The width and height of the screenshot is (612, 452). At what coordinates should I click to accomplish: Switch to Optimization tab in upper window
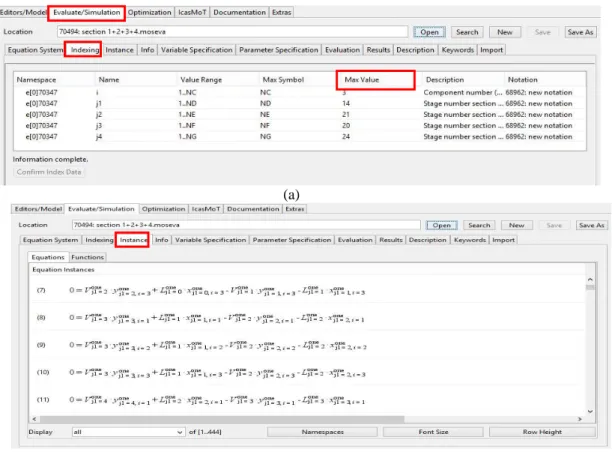(149, 12)
